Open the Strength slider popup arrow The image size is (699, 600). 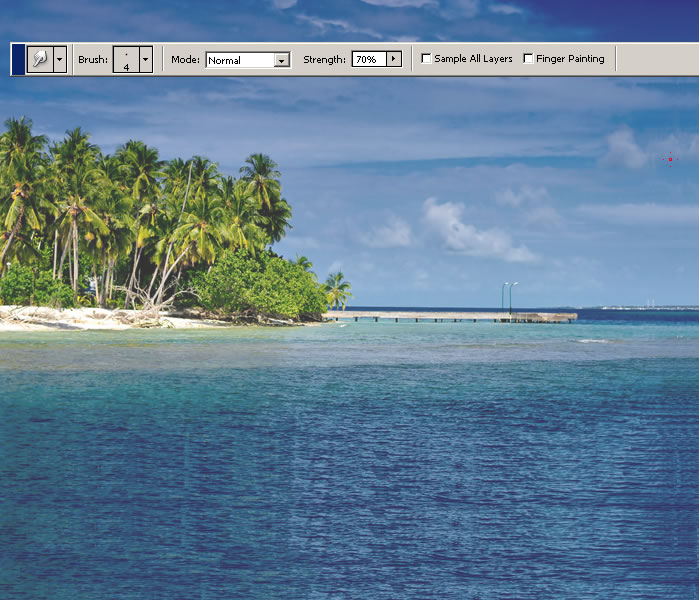[394, 59]
